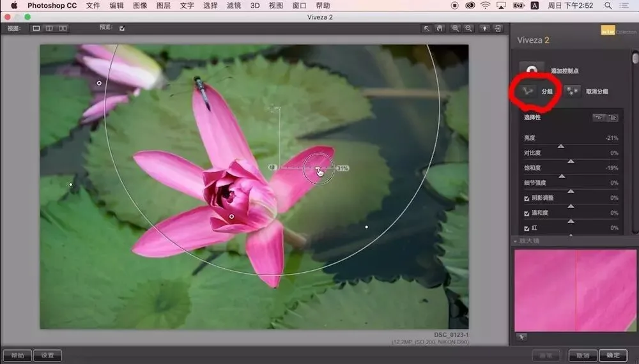This screenshot has height=364, width=639.
Task: Switch to split preview view icon
Action: [x=49, y=28]
